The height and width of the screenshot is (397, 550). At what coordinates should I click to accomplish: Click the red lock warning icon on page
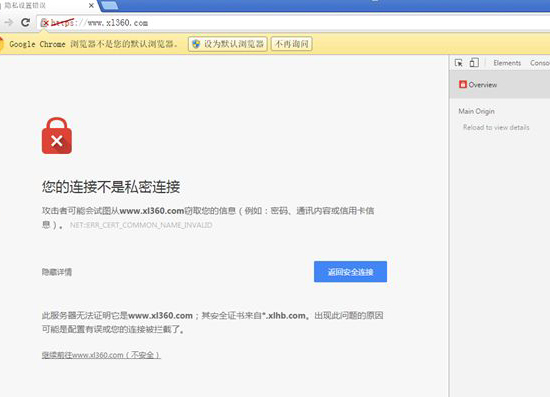click(57, 136)
